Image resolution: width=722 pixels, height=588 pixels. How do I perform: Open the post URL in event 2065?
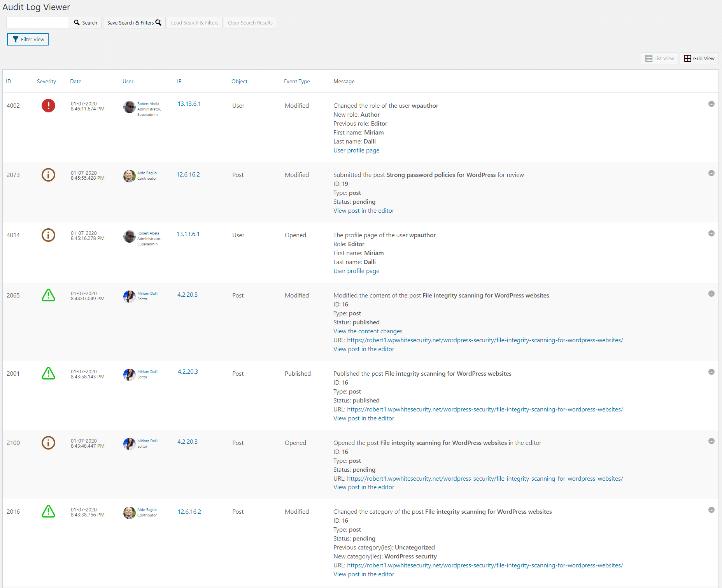click(x=485, y=340)
